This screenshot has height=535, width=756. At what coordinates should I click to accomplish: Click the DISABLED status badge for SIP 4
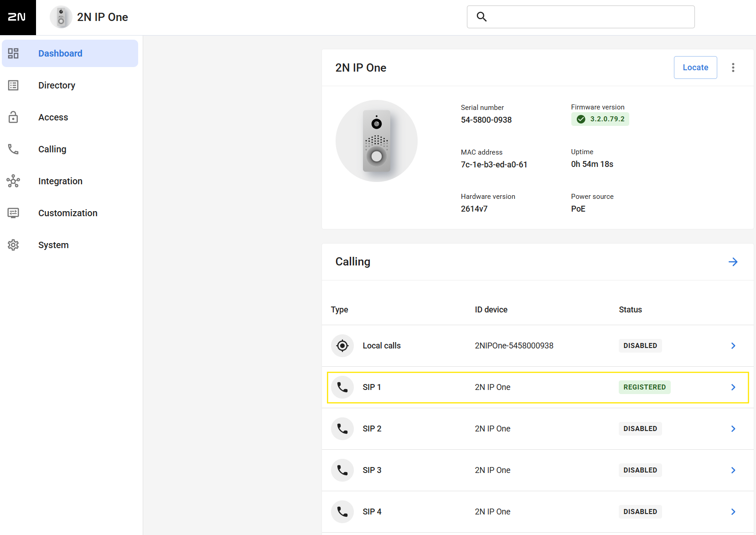coord(640,512)
